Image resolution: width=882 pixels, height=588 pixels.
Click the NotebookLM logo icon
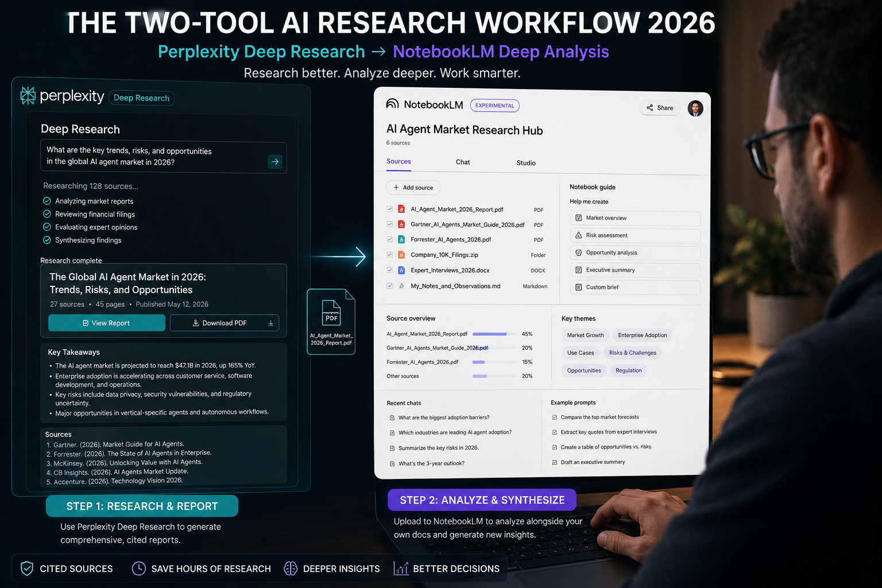point(392,104)
